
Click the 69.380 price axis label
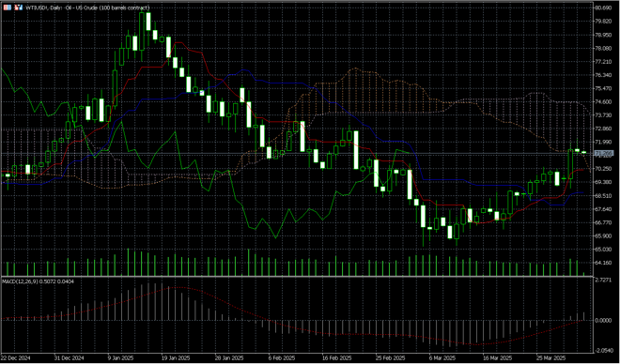[603, 182]
